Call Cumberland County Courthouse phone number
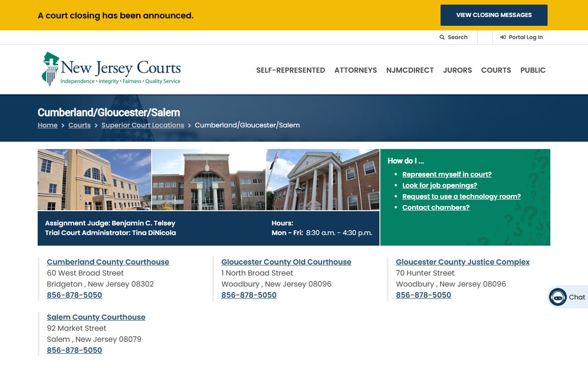This screenshot has width=588, height=368. coord(74,295)
